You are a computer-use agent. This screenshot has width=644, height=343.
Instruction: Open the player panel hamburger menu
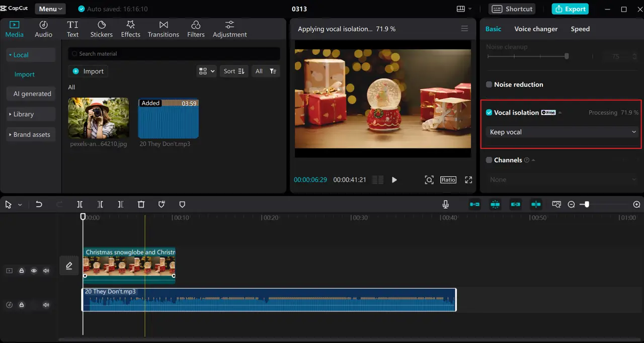coord(464,29)
